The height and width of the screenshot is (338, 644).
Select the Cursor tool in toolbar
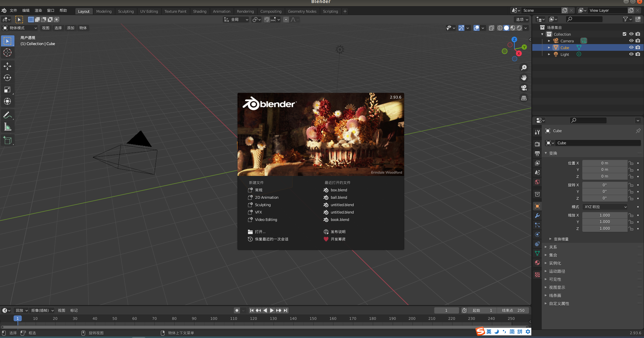pos(7,52)
